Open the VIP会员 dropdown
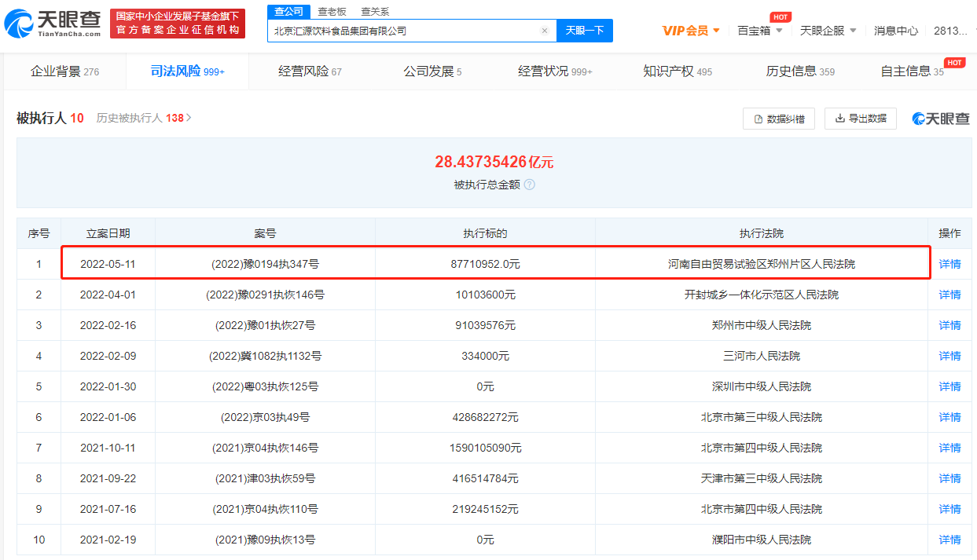 click(692, 31)
